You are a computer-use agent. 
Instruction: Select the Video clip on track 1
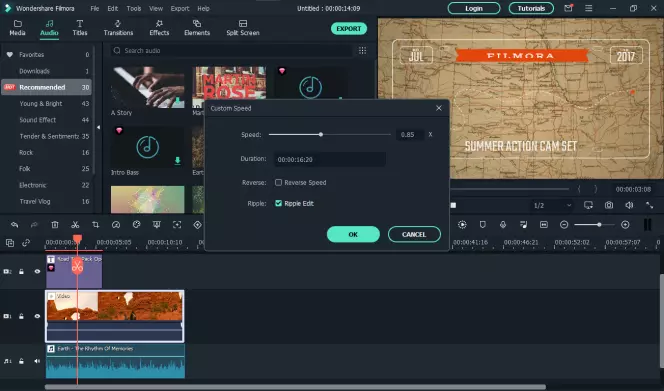[115, 316]
